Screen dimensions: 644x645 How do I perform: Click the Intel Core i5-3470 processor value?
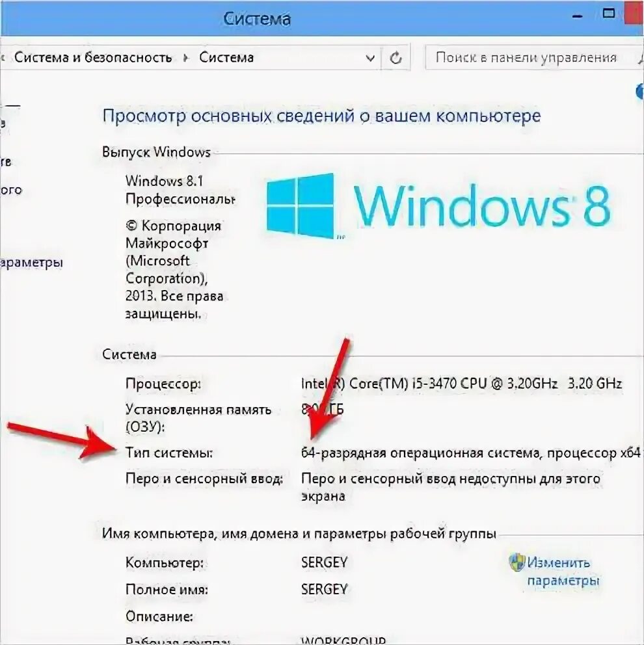(461, 384)
